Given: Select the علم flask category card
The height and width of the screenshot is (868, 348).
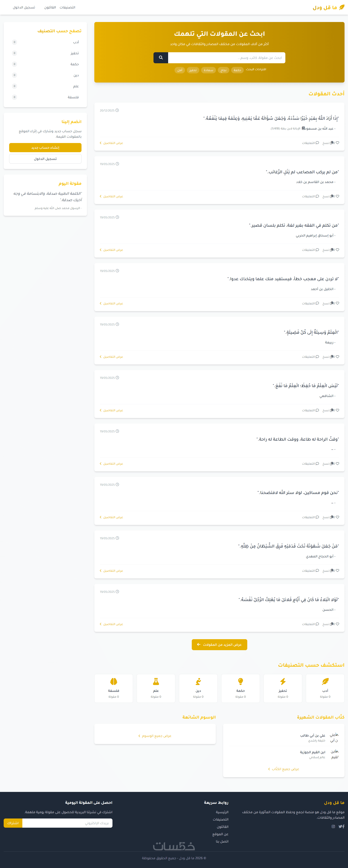Looking at the screenshot, I should (156, 688).
